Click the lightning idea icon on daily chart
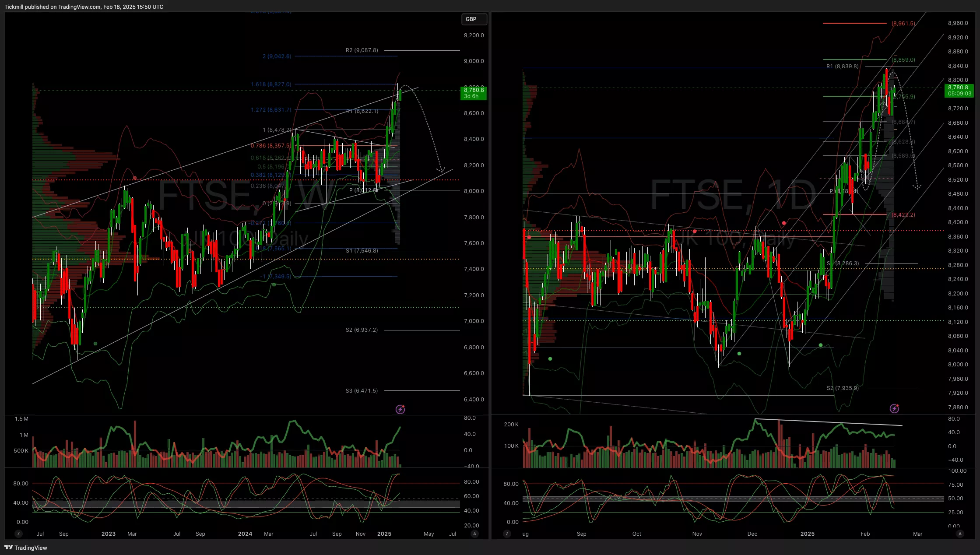Viewport: 980px width, 555px height. pyautogui.click(x=894, y=408)
